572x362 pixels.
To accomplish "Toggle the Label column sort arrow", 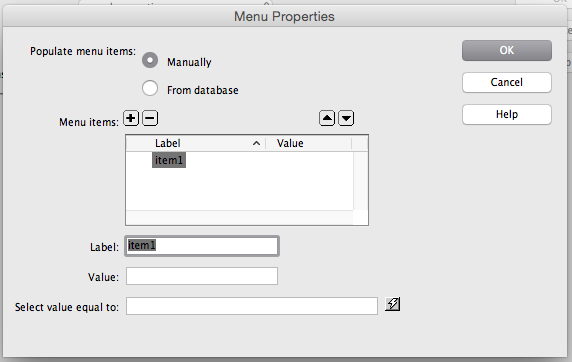I will coord(256,143).
